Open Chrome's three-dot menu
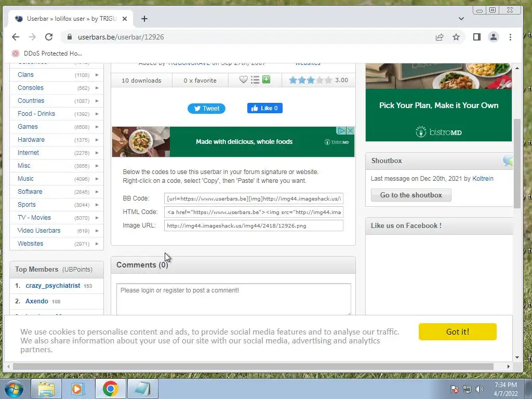 point(510,37)
